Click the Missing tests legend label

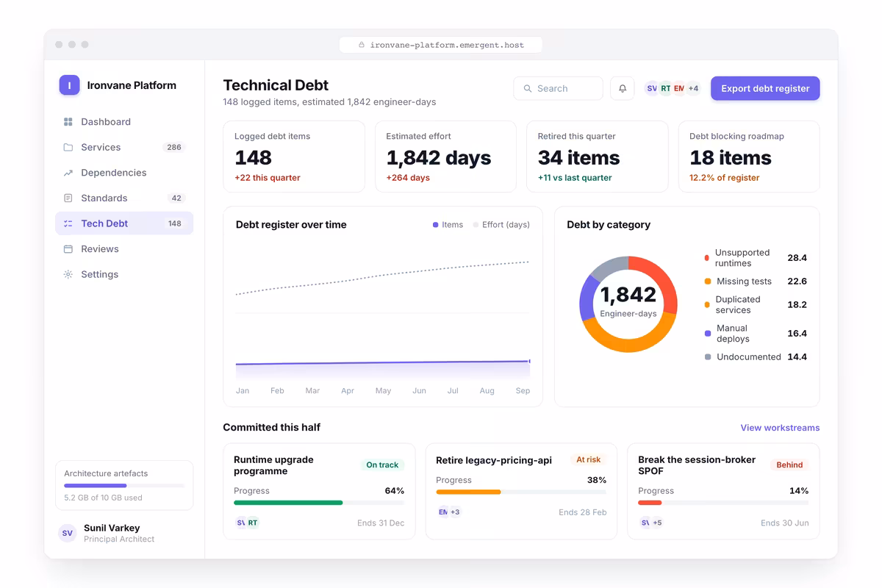click(x=744, y=282)
